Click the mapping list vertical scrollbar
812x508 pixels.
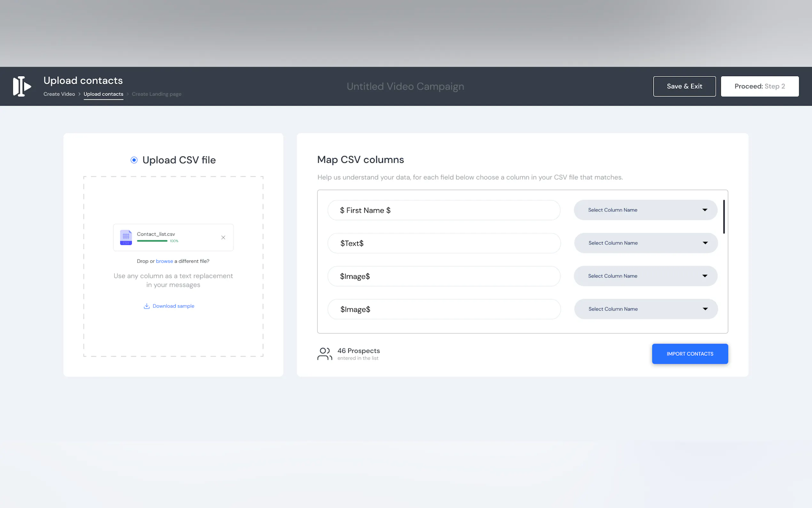click(724, 217)
